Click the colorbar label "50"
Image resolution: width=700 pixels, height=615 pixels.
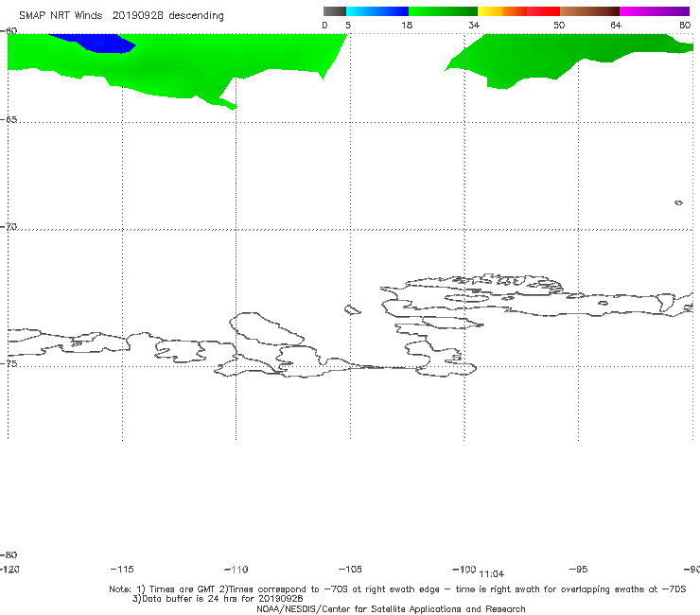pos(559,26)
